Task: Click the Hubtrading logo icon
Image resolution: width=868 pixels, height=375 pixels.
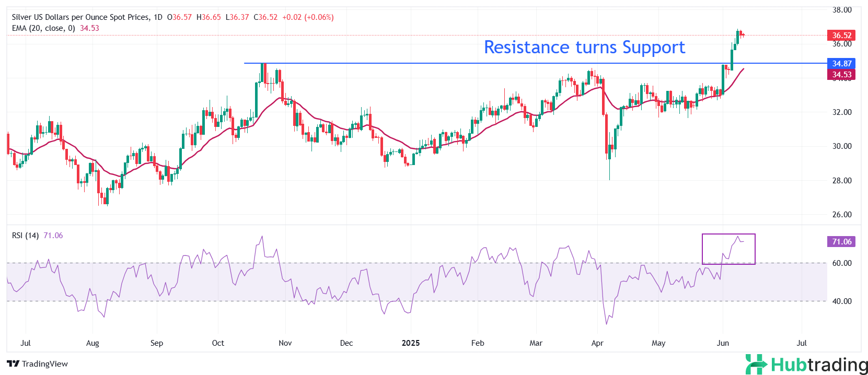Action: [756, 364]
